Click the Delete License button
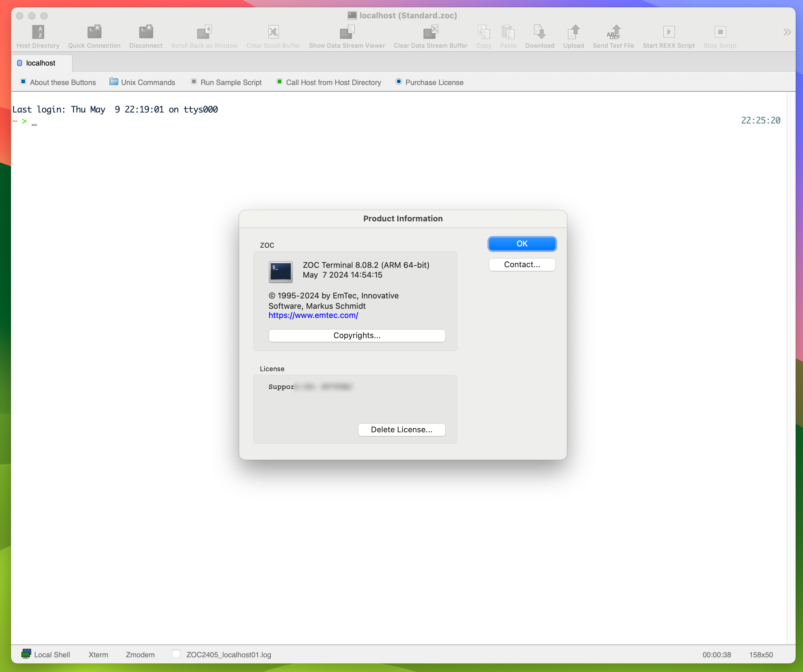Viewport: 803px width, 672px height. [x=401, y=429]
